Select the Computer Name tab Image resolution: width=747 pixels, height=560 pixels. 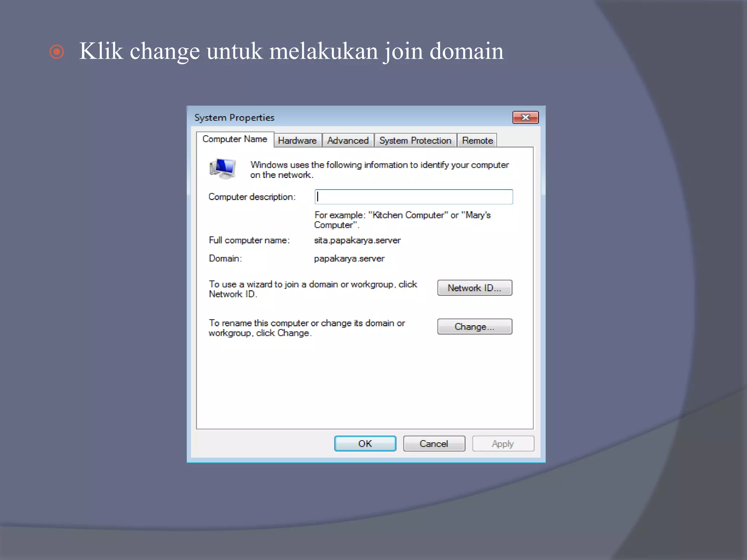(235, 139)
